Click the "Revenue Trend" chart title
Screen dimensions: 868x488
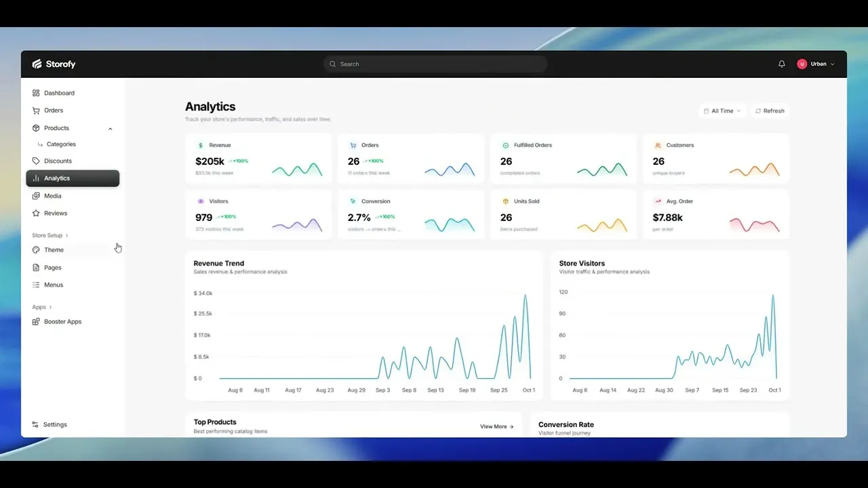[x=219, y=263]
